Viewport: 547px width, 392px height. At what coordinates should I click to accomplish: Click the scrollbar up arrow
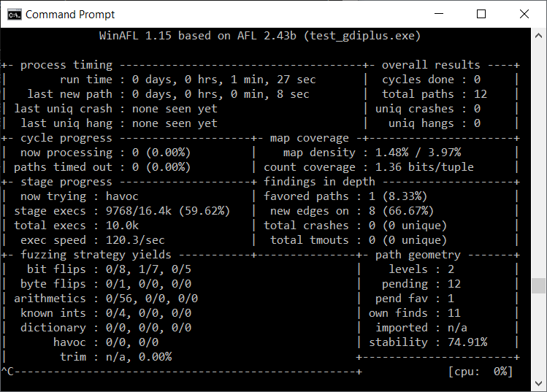(x=538, y=36)
